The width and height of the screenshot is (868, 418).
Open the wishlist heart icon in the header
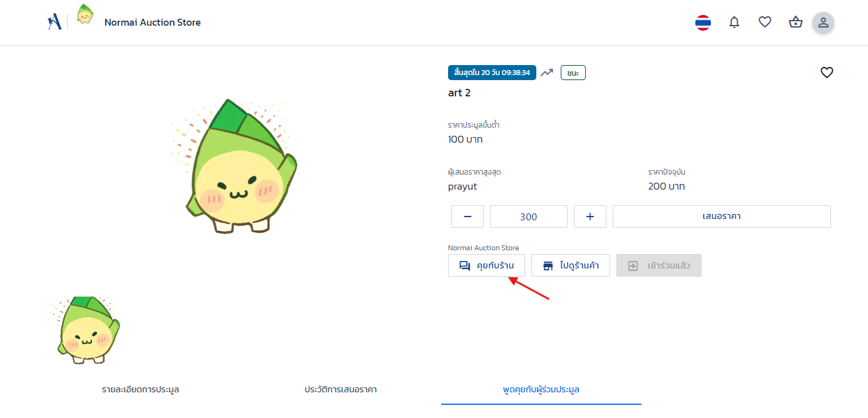[x=765, y=22]
